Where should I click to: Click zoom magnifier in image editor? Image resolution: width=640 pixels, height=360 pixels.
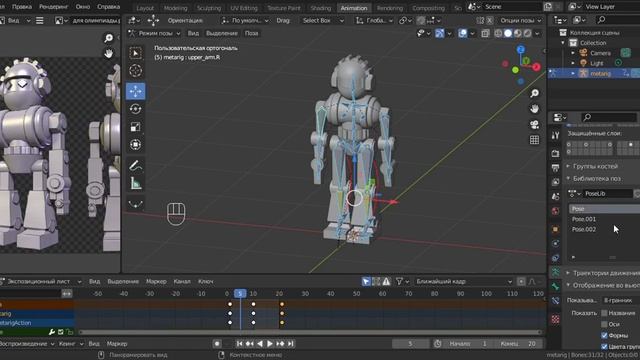109,38
